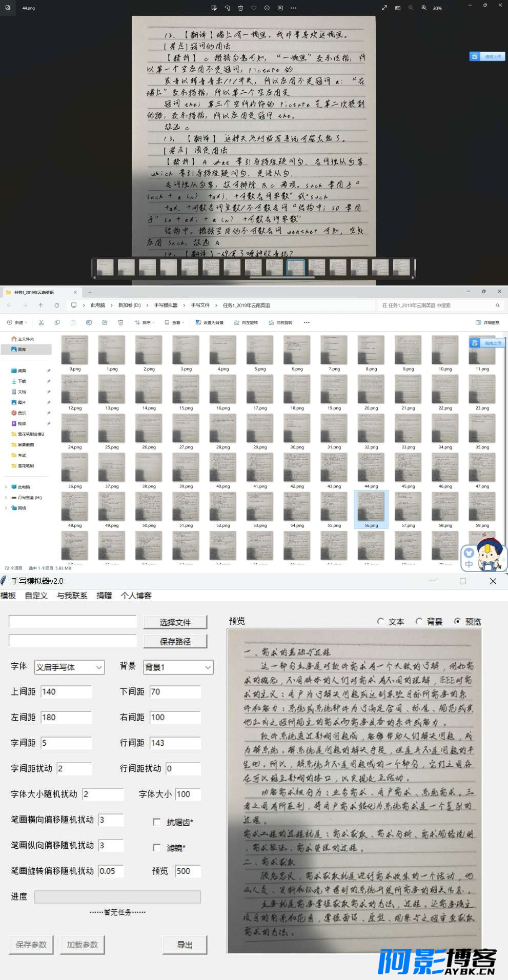The image size is (508, 980).
Task: Open the 排序 sort dropdown in Explorer
Action: [x=144, y=322]
